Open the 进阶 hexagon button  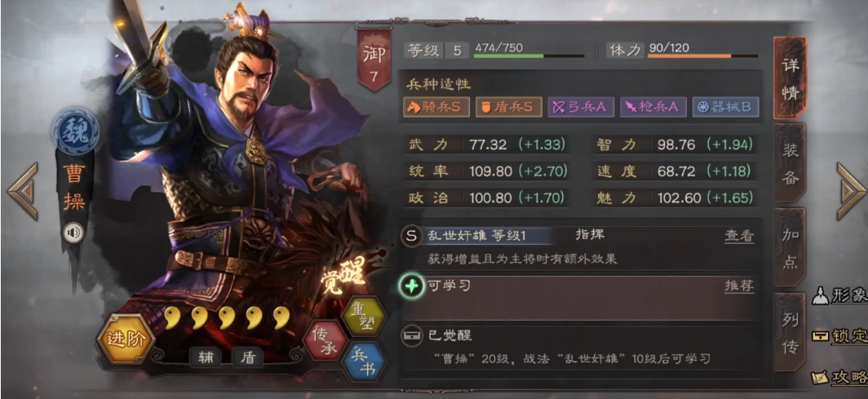[126, 339]
